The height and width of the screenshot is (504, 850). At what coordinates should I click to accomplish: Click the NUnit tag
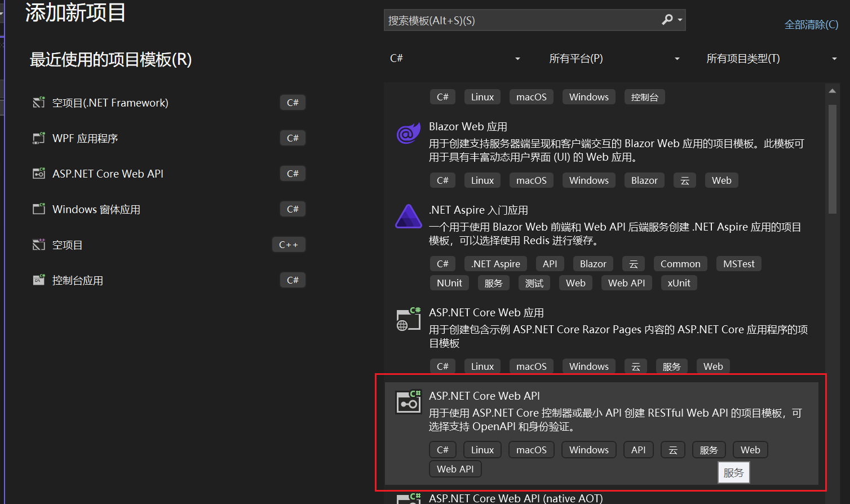point(449,283)
